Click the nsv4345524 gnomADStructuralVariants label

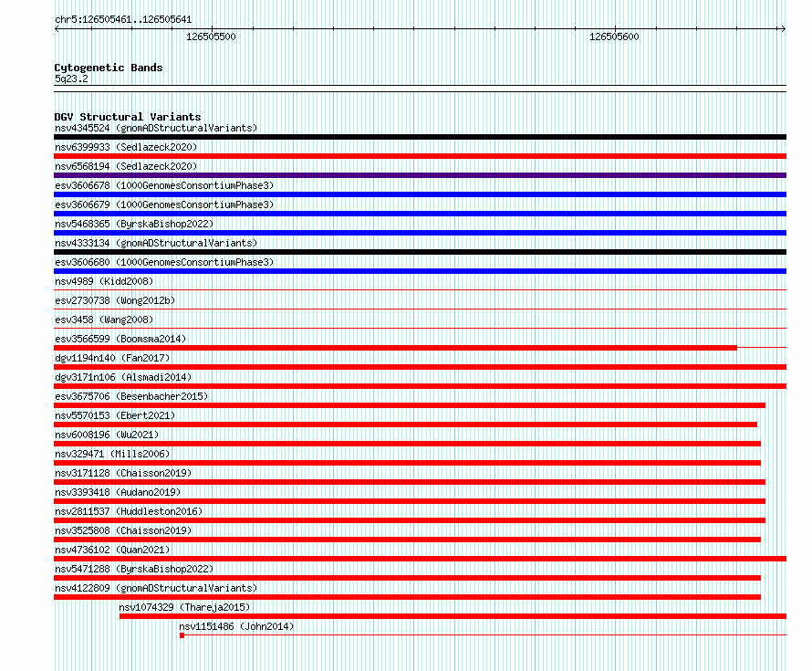[x=156, y=128]
